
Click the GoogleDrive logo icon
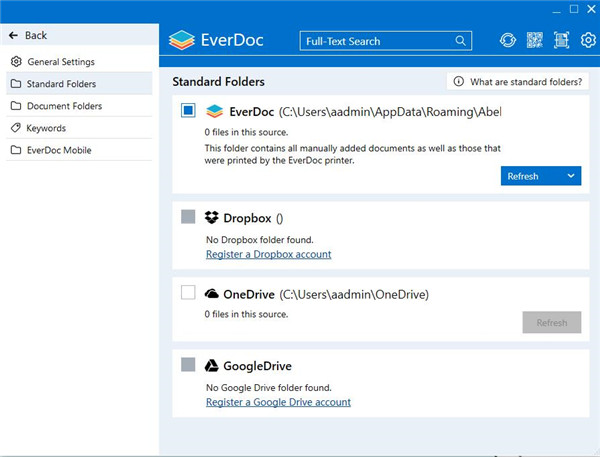pos(212,366)
